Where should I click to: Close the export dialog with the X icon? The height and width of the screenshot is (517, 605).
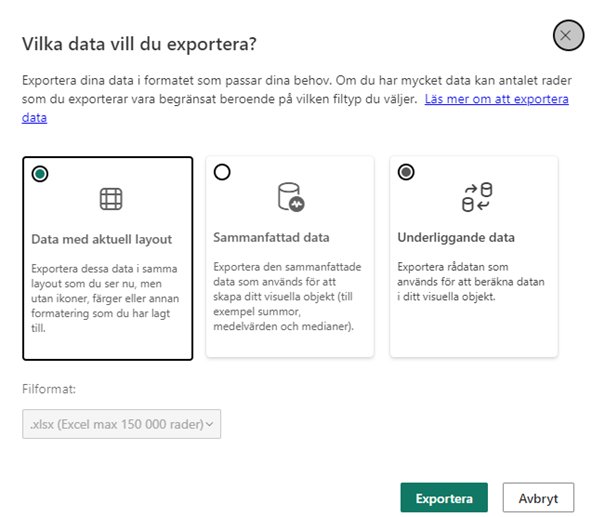click(x=567, y=36)
